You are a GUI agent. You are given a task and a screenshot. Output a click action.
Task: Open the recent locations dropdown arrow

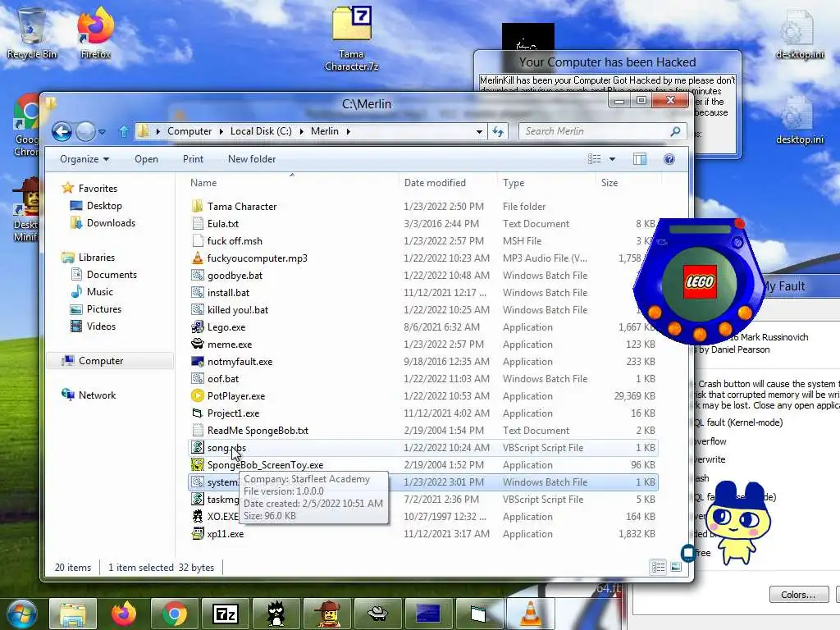pyautogui.click(x=103, y=131)
